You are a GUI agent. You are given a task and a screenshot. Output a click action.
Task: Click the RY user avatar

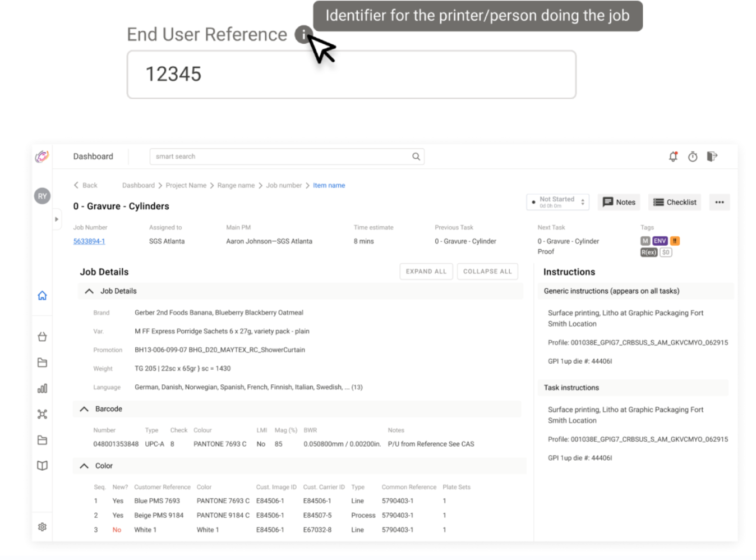pyautogui.click(x=42, y=196)
